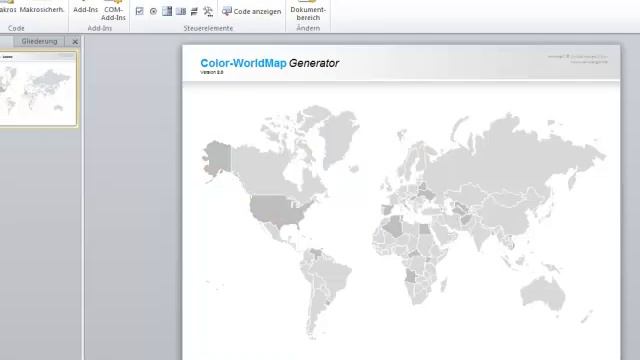Insert a List Box ActiveX control
The image size is (640, 360).
point(181,11)
